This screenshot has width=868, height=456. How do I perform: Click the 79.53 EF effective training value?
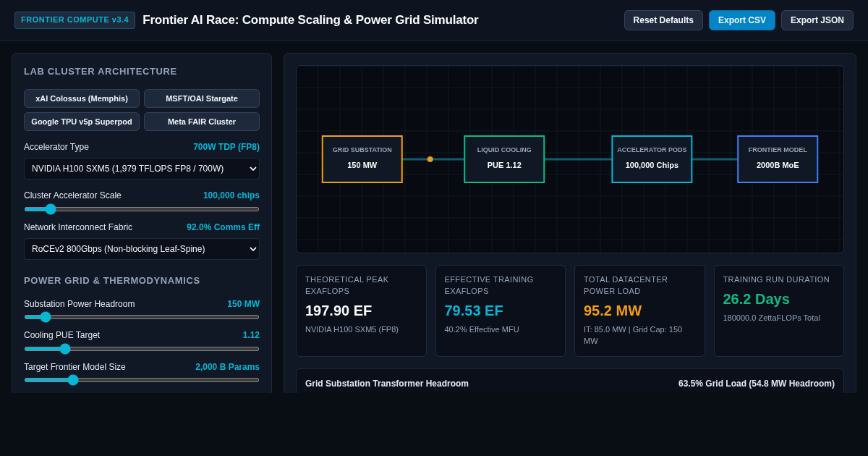[x=474, y=311]
